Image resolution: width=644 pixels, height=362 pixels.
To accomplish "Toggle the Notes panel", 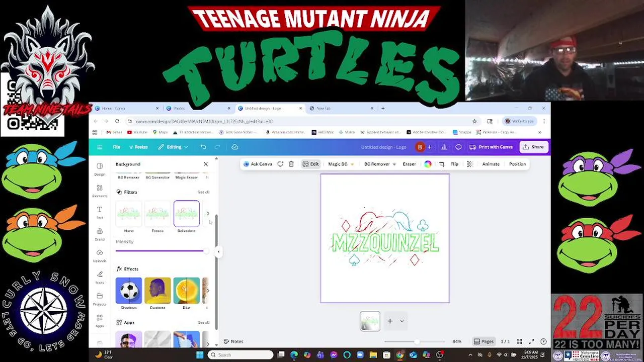I will click(x=233, y=341).
